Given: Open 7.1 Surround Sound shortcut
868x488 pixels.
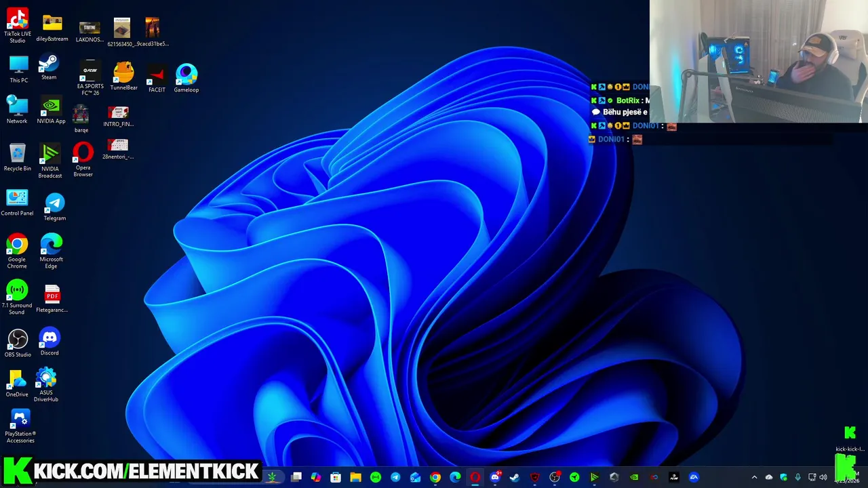Looking at the screenshot, I should pos(17,297).
